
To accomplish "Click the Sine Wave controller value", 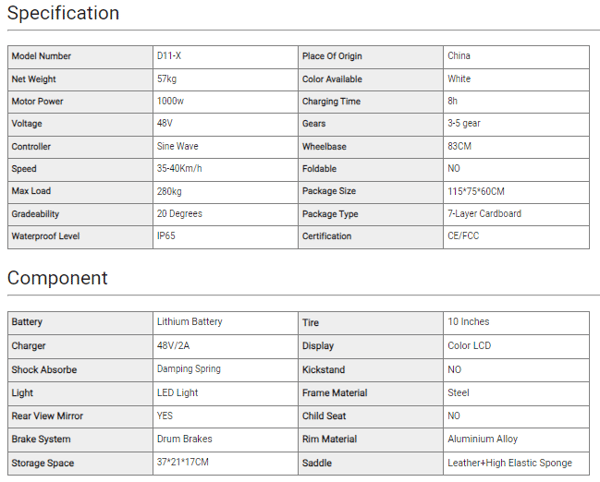I will [178, 146].
